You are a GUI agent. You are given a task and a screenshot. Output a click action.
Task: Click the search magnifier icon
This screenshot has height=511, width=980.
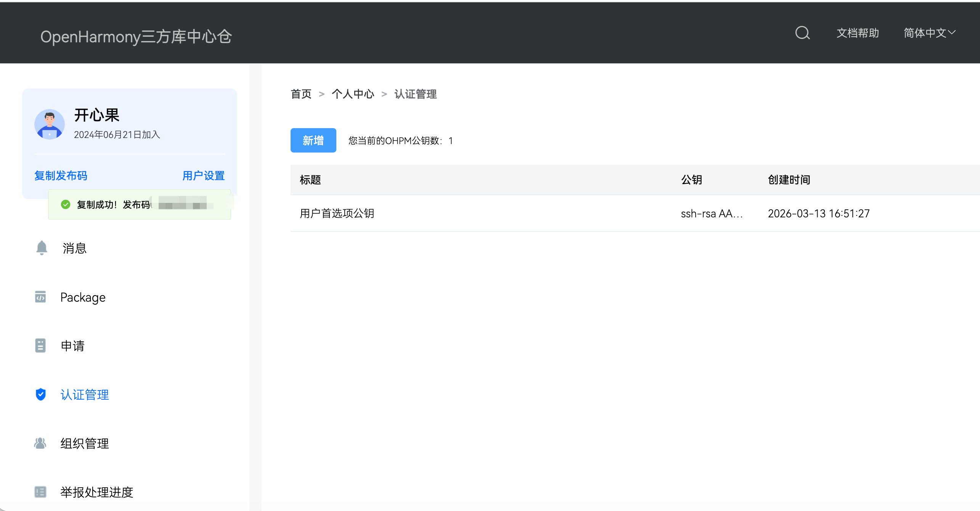[802, 33]
